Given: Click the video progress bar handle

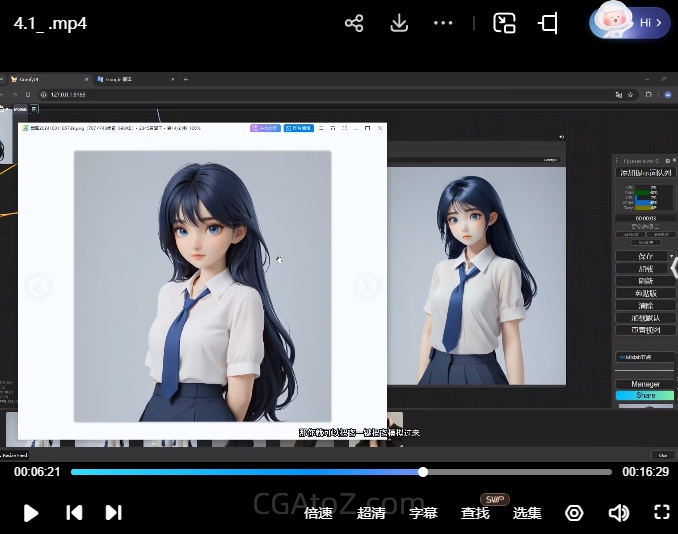Looking at the screenshot, I should click(423, 472).
